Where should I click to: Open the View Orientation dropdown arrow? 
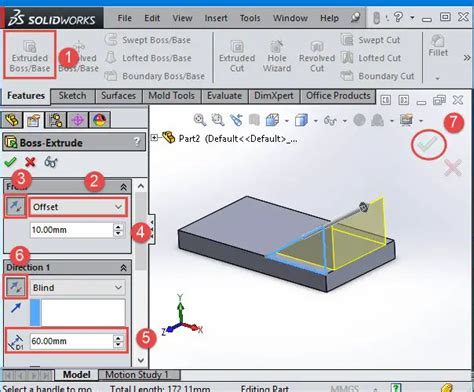[287, 121]
